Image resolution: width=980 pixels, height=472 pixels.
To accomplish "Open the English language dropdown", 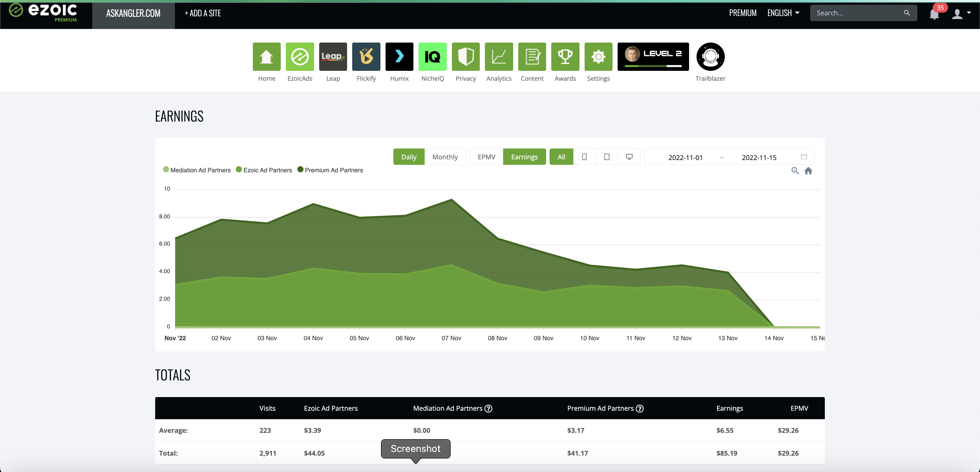I will (783, 13).
